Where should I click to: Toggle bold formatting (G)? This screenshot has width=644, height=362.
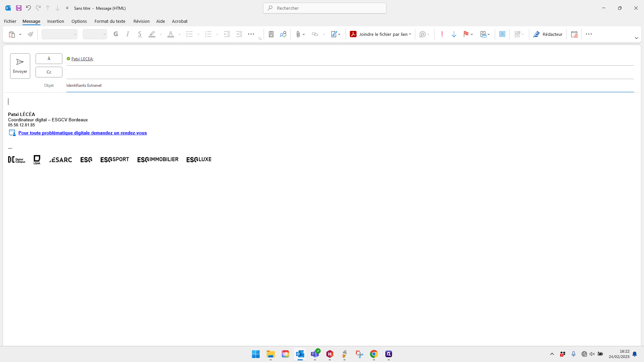[x=116, y=34]
